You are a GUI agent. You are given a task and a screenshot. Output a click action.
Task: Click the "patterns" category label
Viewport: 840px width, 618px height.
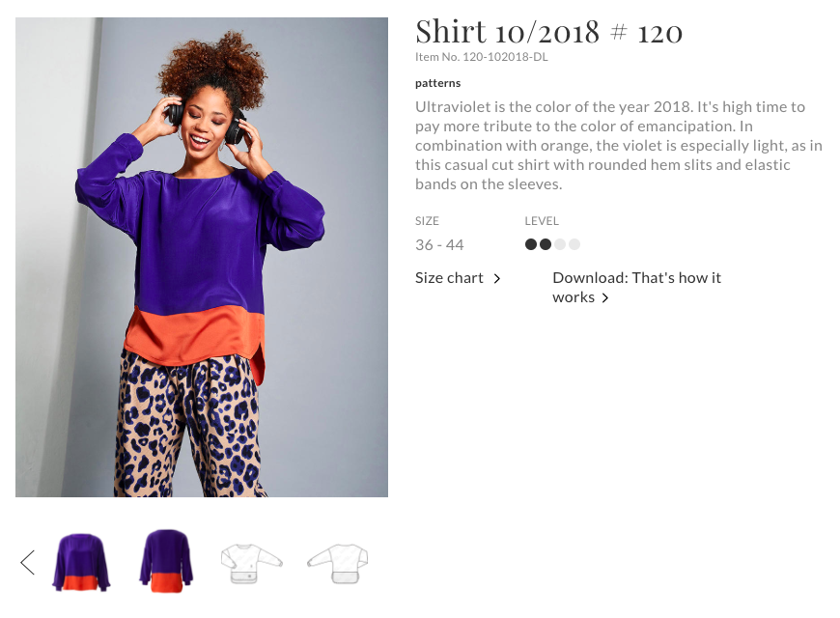pos(437,83)
